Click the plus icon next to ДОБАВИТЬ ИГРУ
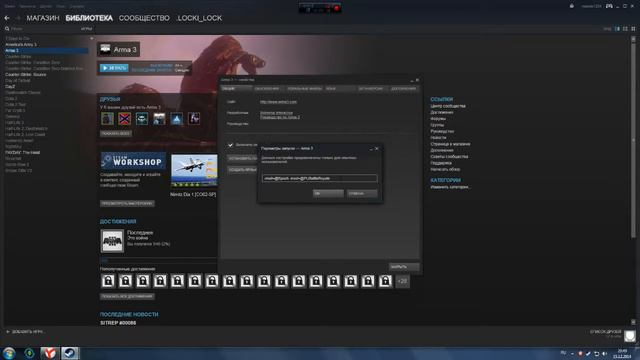640x360 pixels. coord(8,332)
